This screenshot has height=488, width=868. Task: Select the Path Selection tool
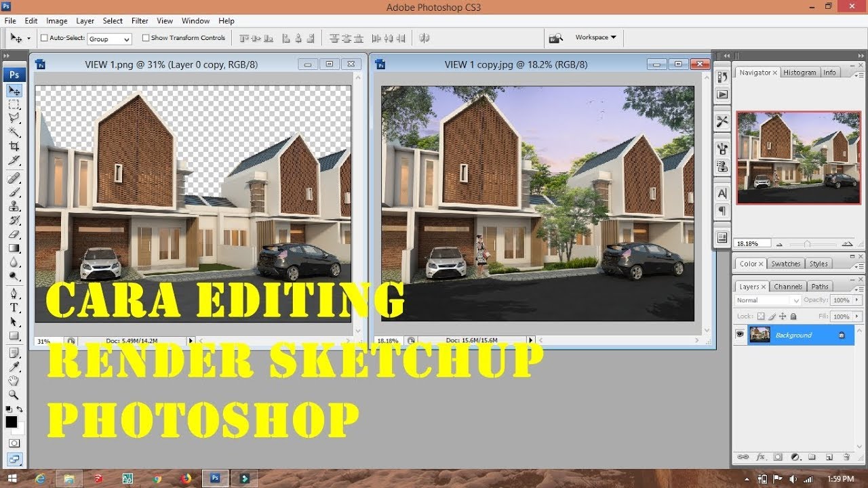click(x=14, y=321)
